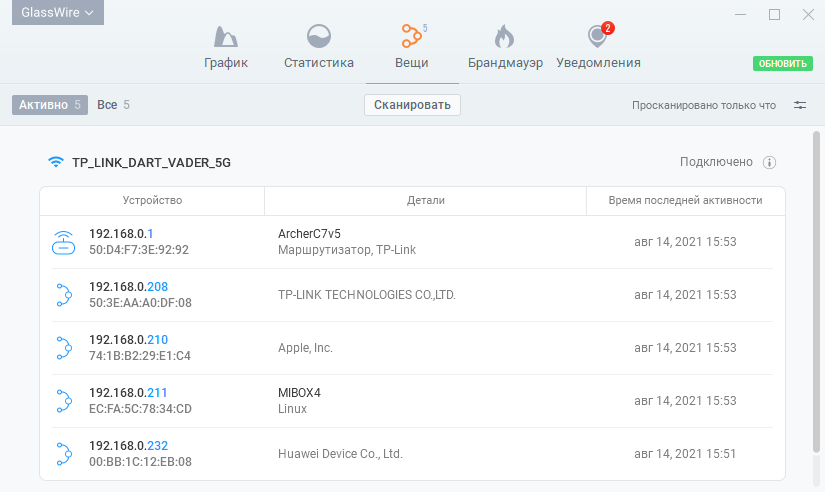Go to the Брандмауэр tab
The height and width of the screenshot is (492, 825).
click(505, 47)
